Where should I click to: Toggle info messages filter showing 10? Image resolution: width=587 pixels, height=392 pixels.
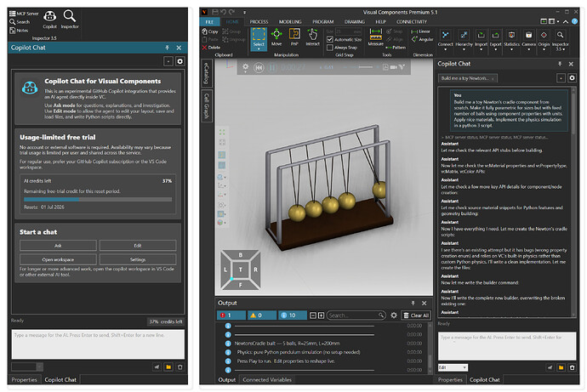coord(292,315)
